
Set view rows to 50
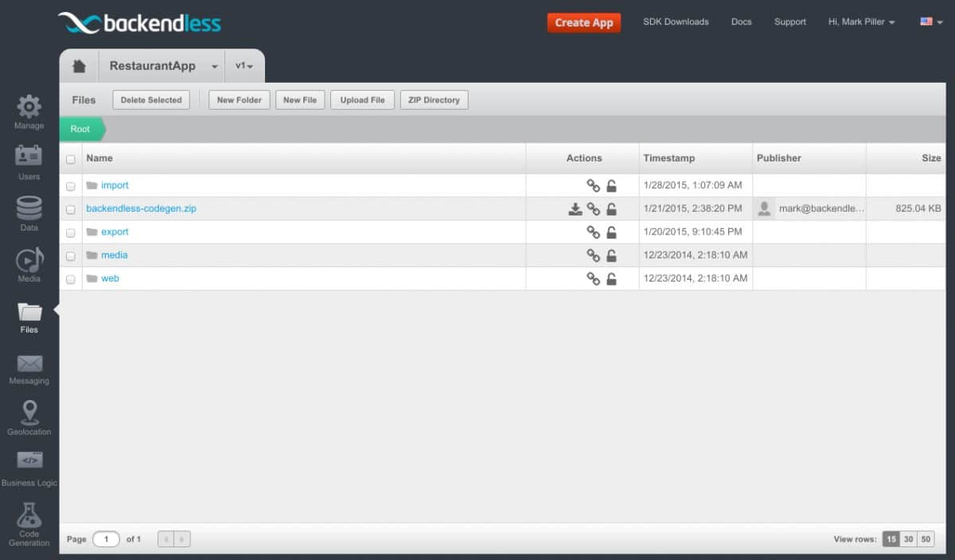926,539
